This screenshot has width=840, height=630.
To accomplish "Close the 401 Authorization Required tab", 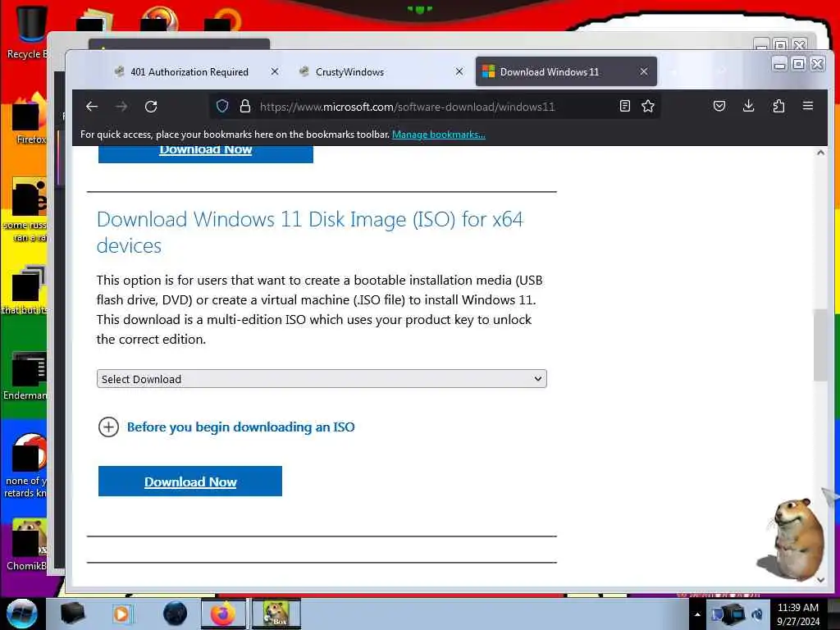I will click(274, 71).
